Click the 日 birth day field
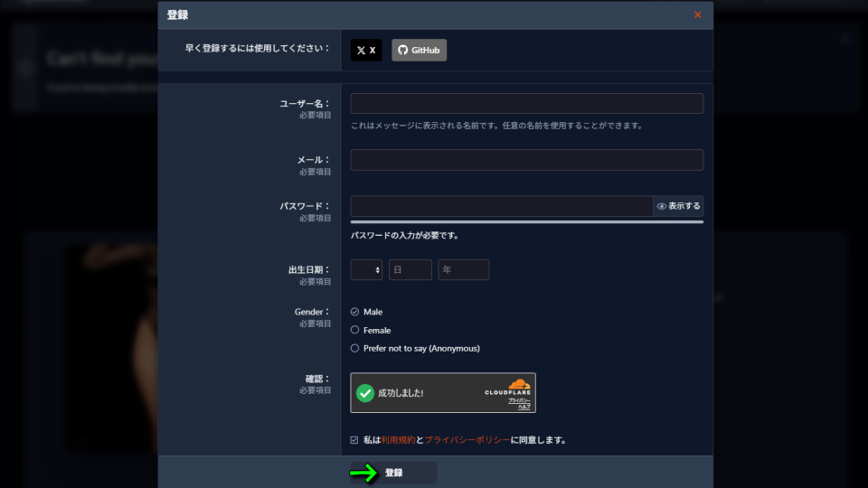 tap(410, 269)
